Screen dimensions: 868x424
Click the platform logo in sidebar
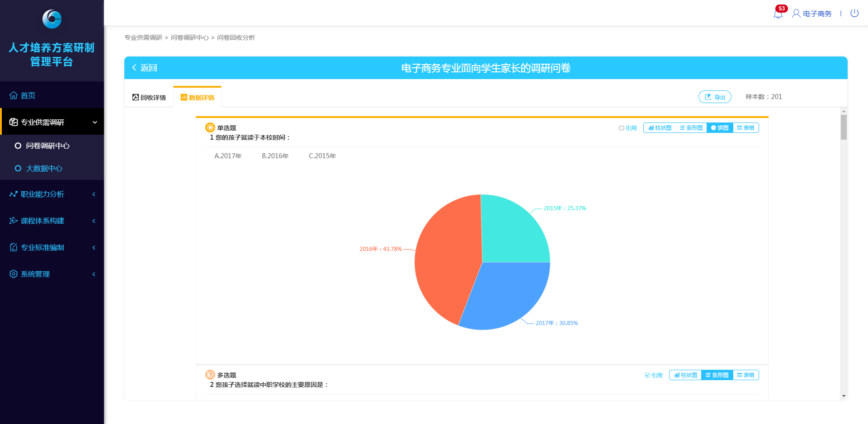tap(52, 19)
